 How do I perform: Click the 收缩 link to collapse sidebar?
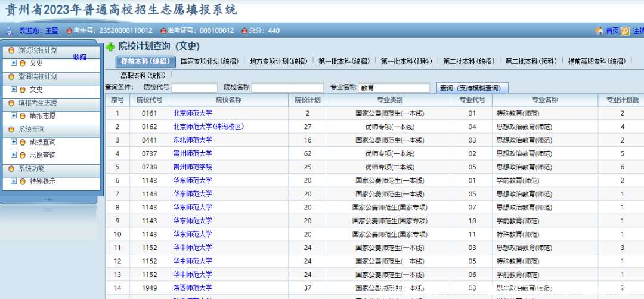pyautogui.click(x=80, y=57)
